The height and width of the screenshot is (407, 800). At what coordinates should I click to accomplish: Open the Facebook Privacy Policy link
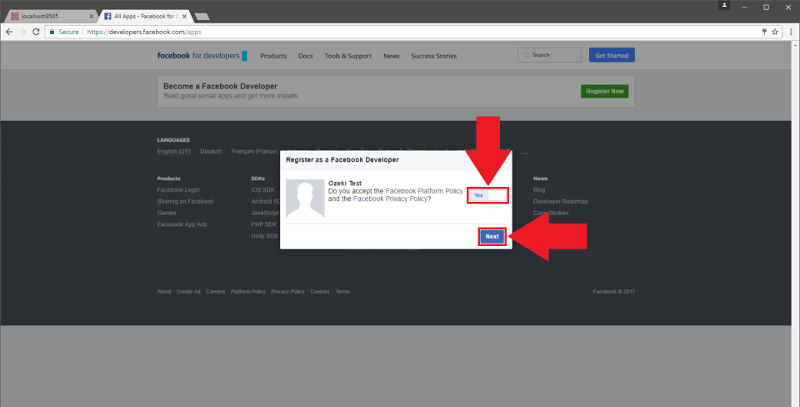pos(390,199)
